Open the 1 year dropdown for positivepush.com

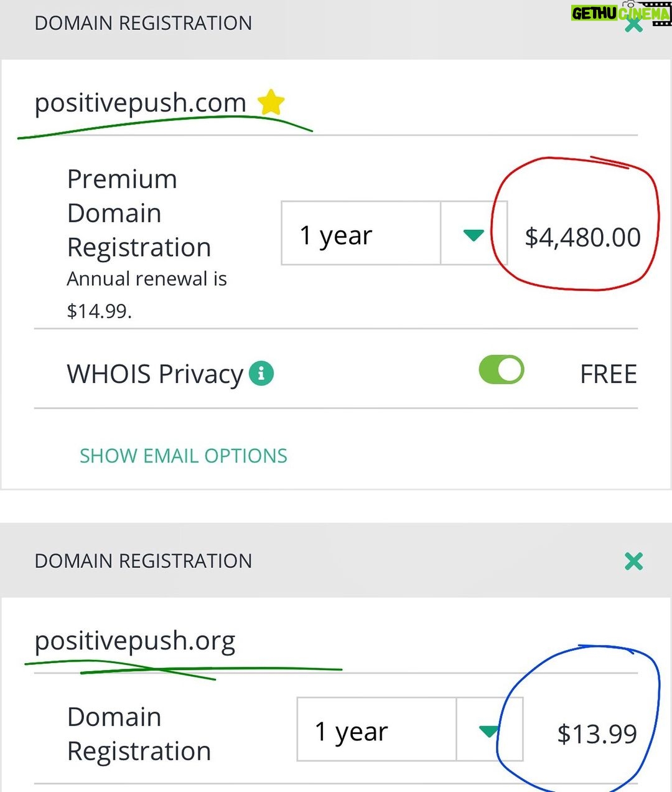(394, 233)
